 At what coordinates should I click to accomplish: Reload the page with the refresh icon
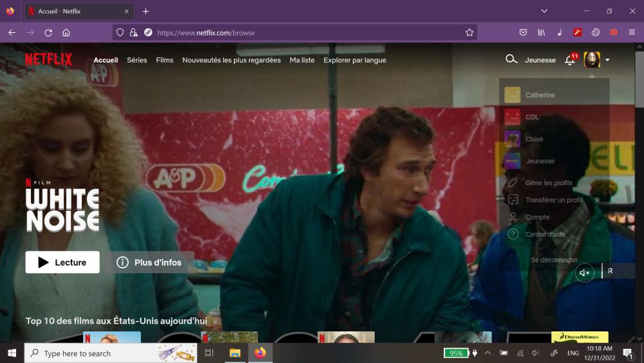(x=48, y=32)
